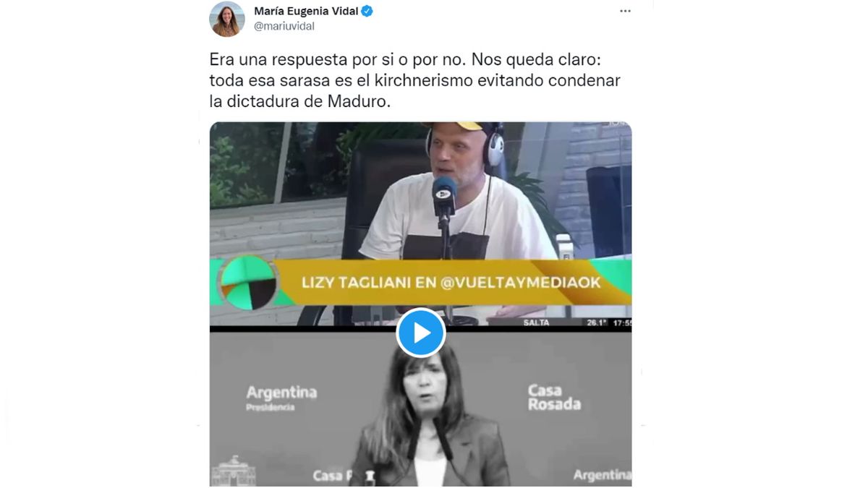Image resolution: width=868 pixels, height=488 pixels.
Task: Click the Lizy Tagliani @VUELTAYMEDIAOK banner
Action: 451,283
